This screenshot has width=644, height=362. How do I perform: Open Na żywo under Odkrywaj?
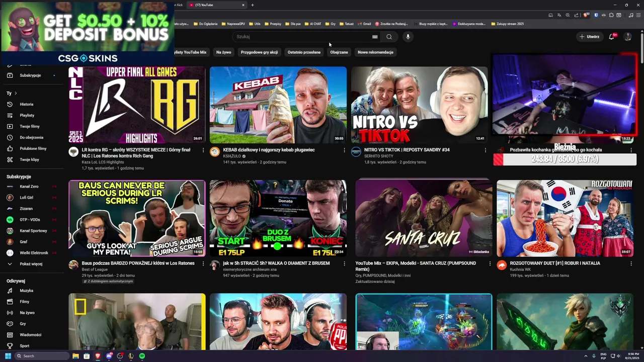click(x=27, y=313)
